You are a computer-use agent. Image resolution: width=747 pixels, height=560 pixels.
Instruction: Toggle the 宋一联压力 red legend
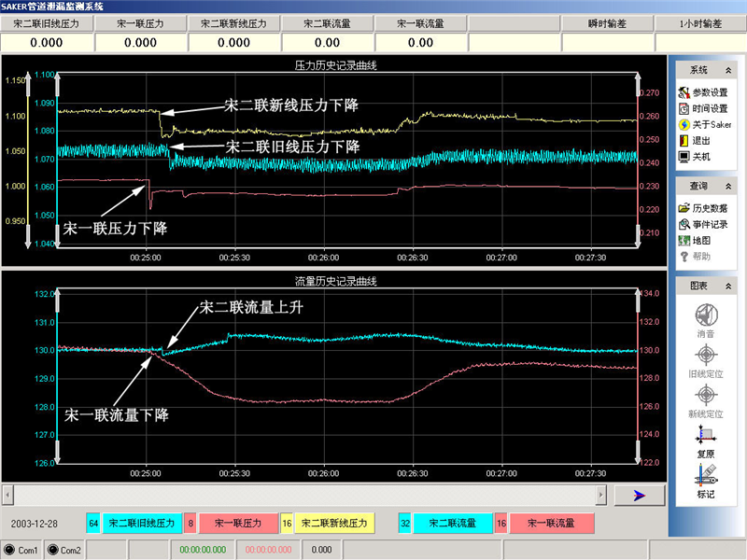coord(237,524)
